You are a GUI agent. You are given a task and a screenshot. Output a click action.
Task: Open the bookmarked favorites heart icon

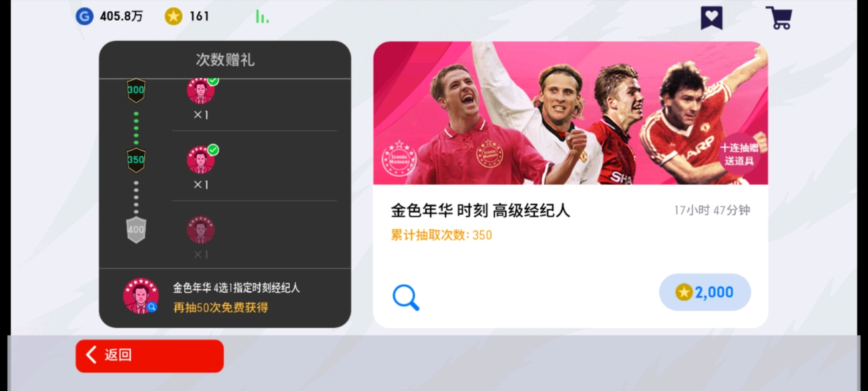point(712,17)
